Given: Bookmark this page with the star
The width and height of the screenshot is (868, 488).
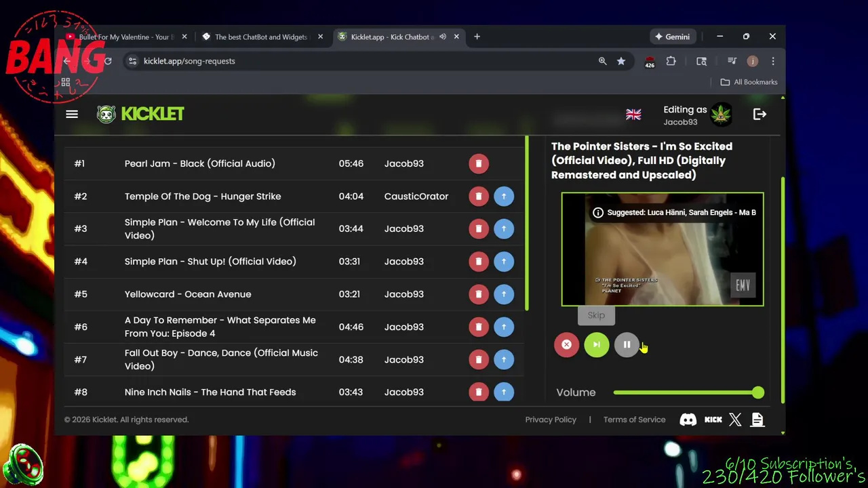Looking at the screenshot, I should (621, 61).
